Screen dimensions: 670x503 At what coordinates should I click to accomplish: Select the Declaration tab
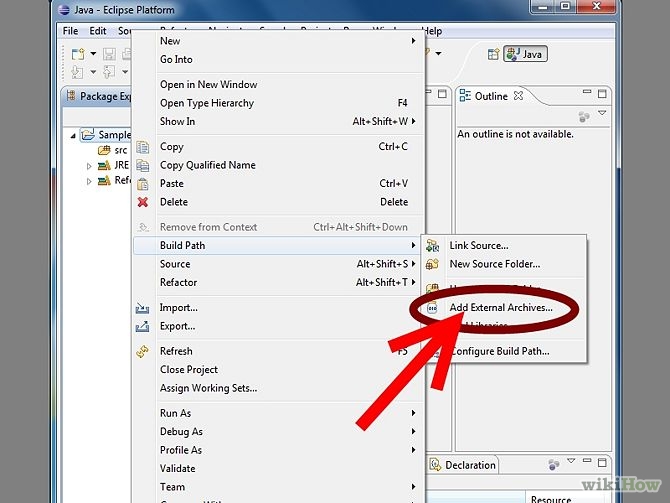pyautogui.click(x=464, y=465)
